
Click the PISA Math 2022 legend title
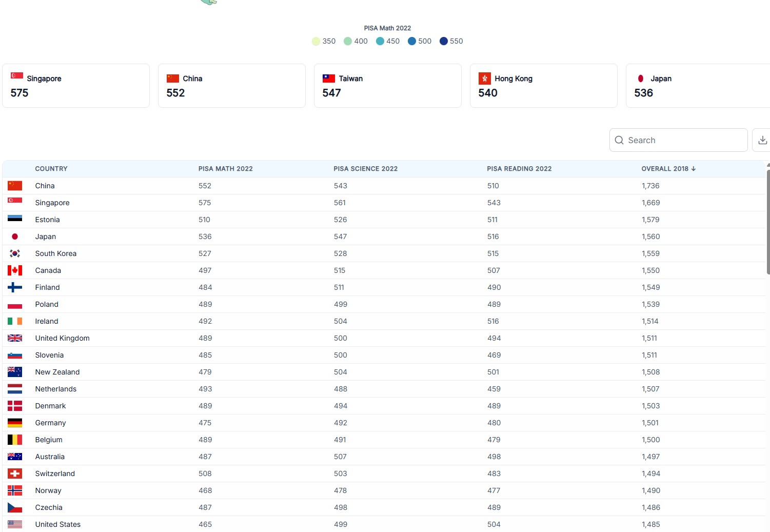coord(387,28)
